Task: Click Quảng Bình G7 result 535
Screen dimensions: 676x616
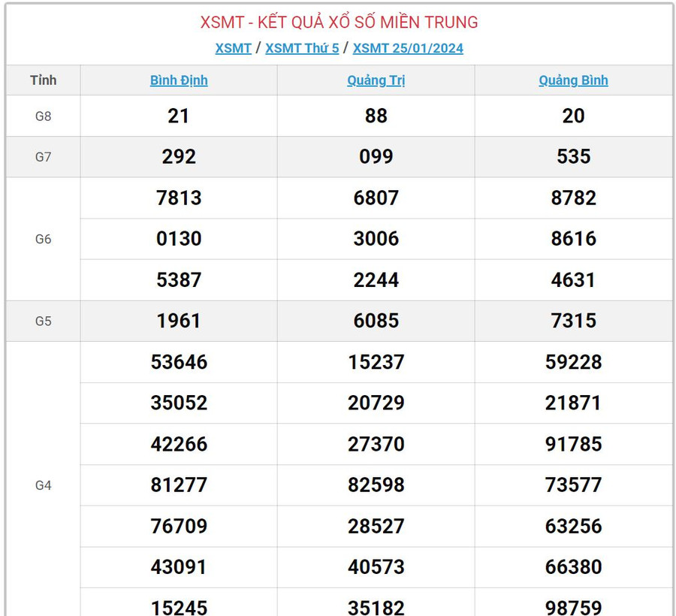Action: click(573, 157)
